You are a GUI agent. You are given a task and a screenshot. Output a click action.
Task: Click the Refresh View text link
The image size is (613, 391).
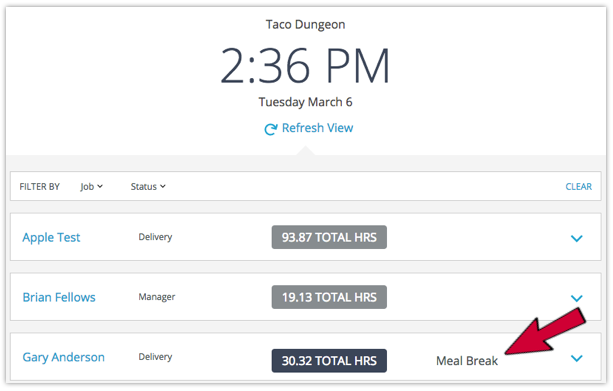pyautogui.click(x=317, y=128)
